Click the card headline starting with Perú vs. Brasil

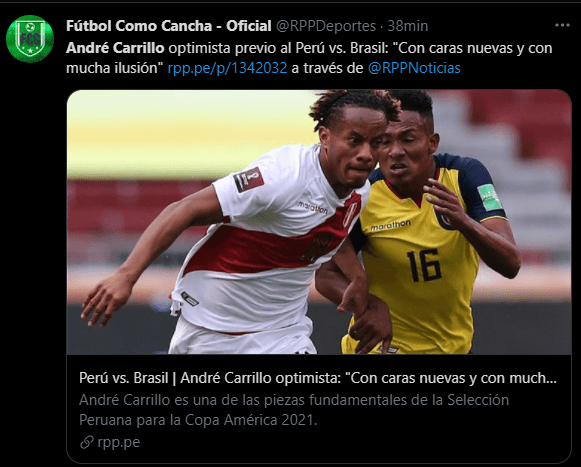point(318,378)
